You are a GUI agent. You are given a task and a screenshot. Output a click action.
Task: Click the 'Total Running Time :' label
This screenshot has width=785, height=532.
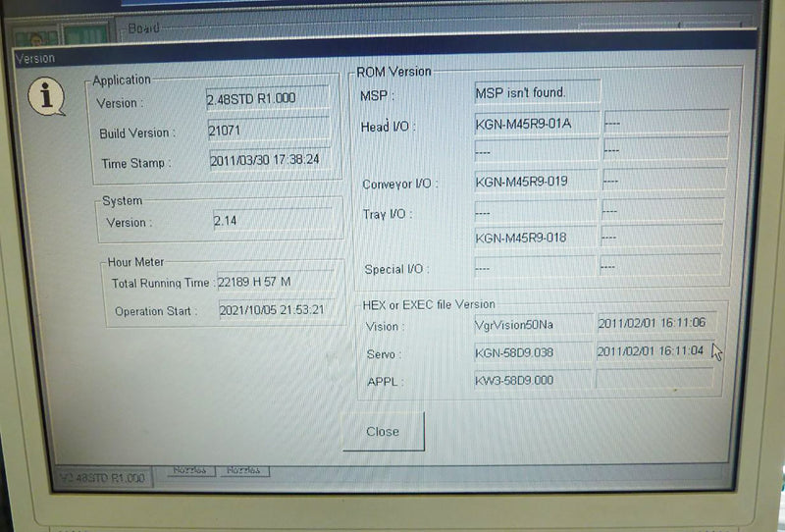click(x=163, y=283)
